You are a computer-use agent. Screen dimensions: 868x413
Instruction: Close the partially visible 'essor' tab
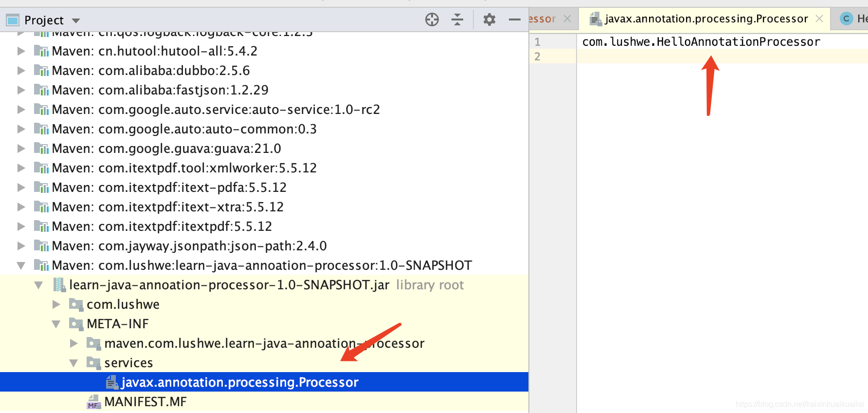[x=567, y=19]
